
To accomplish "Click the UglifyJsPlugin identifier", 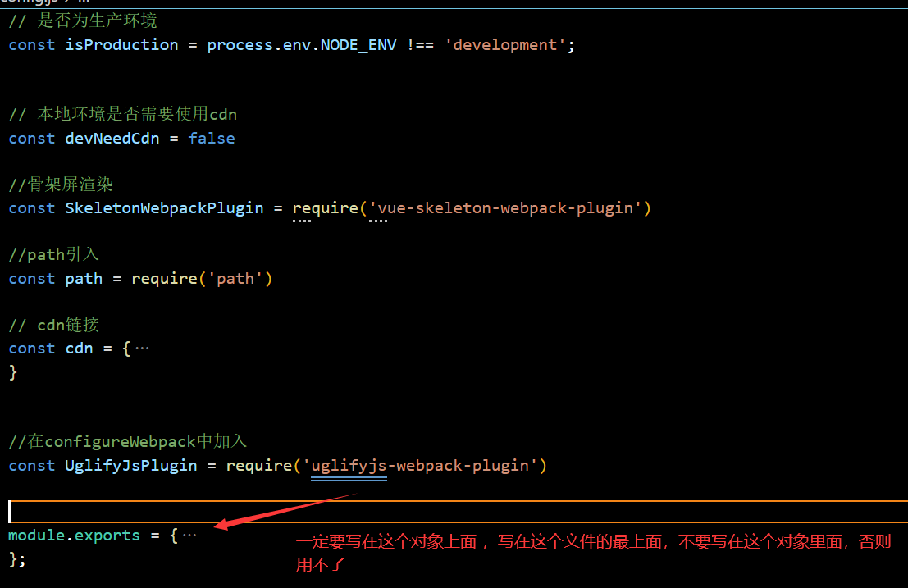I will coord(131,466).
